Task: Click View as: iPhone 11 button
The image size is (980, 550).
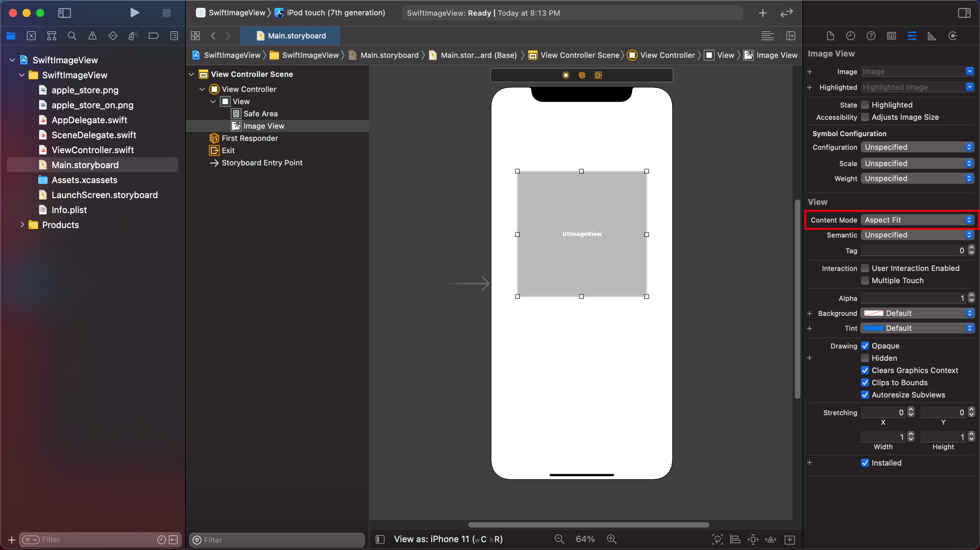Action: click(448, 539)
